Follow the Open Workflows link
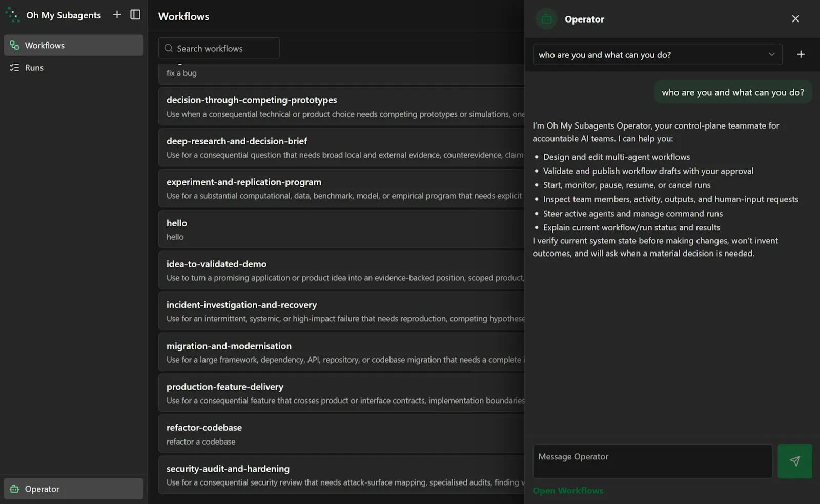The image size is (820, 504). [x=568, y=491]
